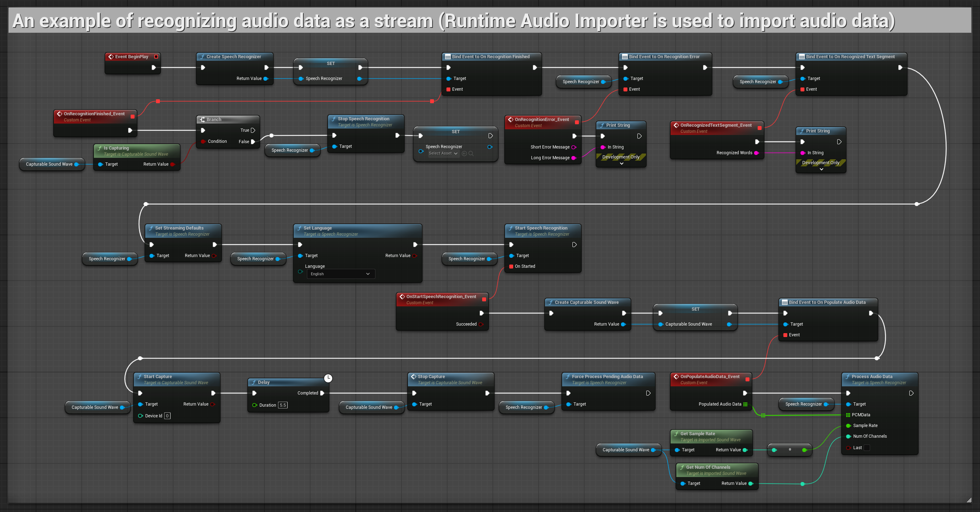
Task: Click the magnifier browse-asset icon in SET node
Action: click(471, 154)
